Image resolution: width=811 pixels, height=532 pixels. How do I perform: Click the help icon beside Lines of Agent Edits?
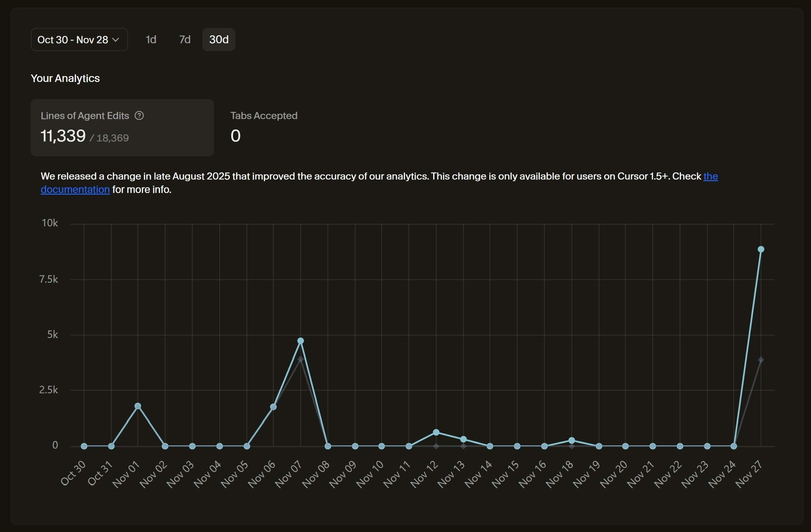tap(139, 116)
